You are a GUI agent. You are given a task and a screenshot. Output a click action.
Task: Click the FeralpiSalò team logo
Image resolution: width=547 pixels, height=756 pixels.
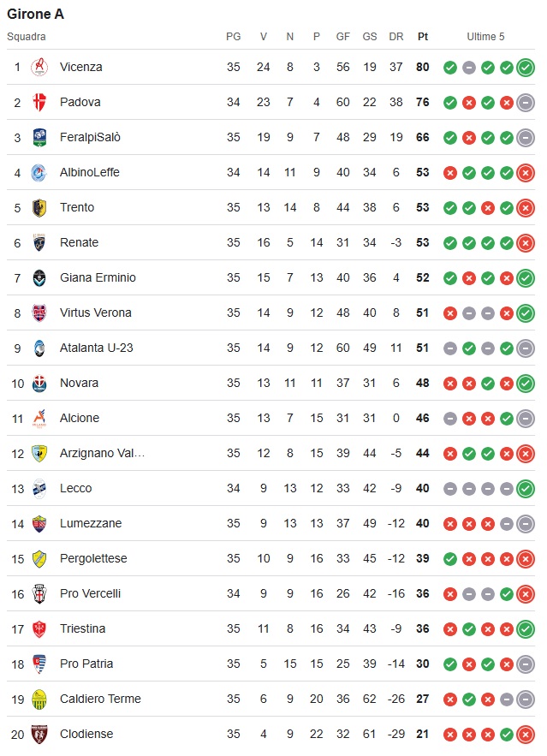(x=39, y=137)
